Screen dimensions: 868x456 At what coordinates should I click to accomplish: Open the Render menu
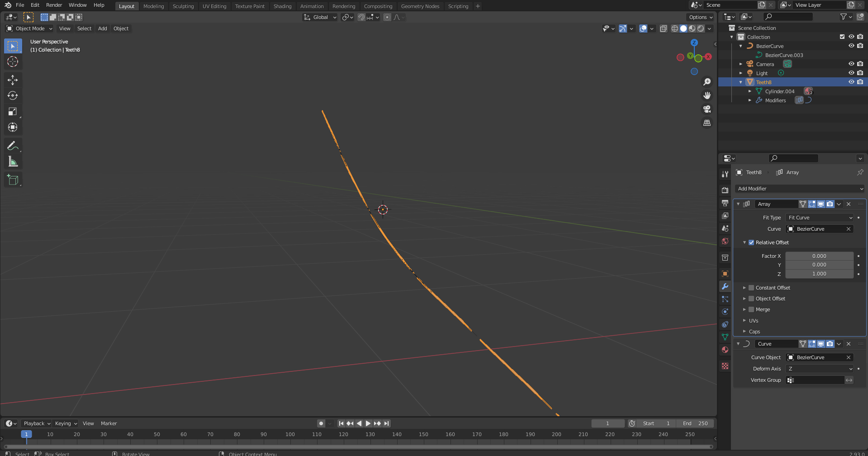pos(54,5)
